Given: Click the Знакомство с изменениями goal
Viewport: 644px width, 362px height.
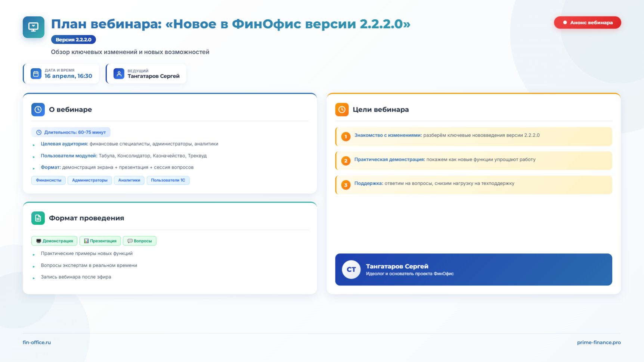Looking at the screenshot, I should coord(474,137).
